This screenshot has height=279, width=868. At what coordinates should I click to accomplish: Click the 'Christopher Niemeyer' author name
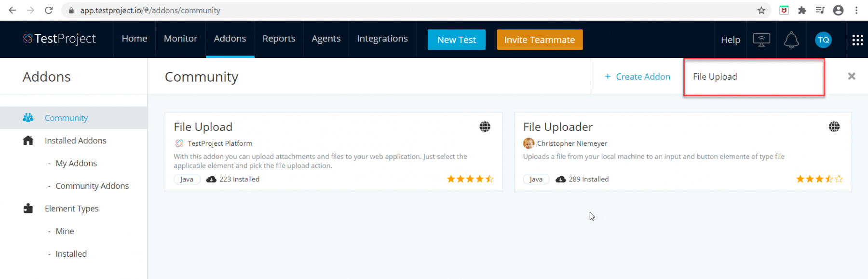(572, 143)
